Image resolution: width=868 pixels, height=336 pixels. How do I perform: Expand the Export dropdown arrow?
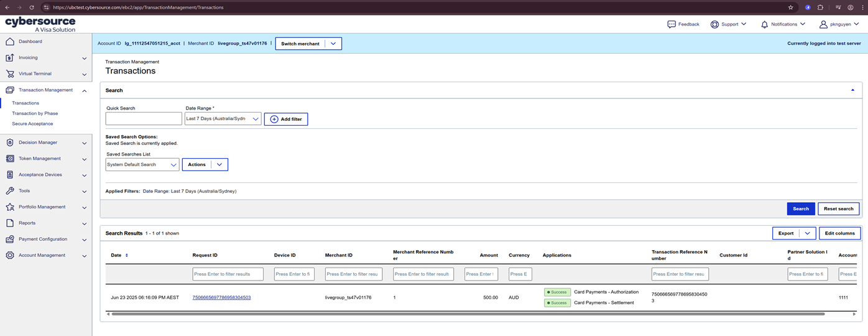807,233
